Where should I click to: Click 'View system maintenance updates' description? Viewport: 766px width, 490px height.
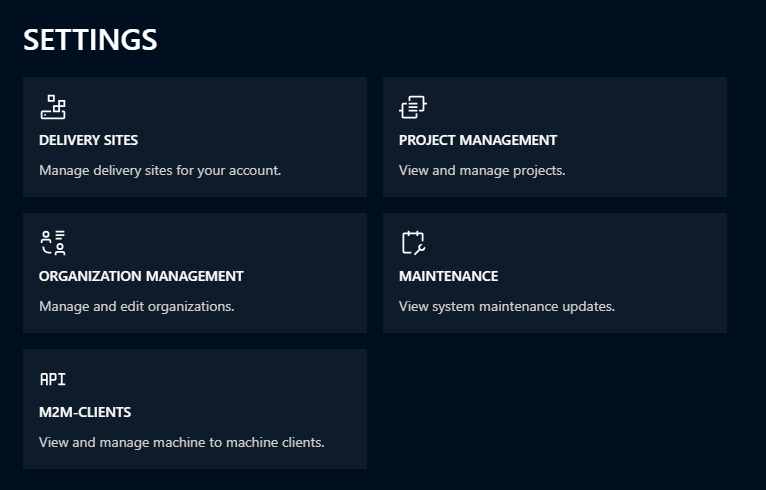pos(506,306)
